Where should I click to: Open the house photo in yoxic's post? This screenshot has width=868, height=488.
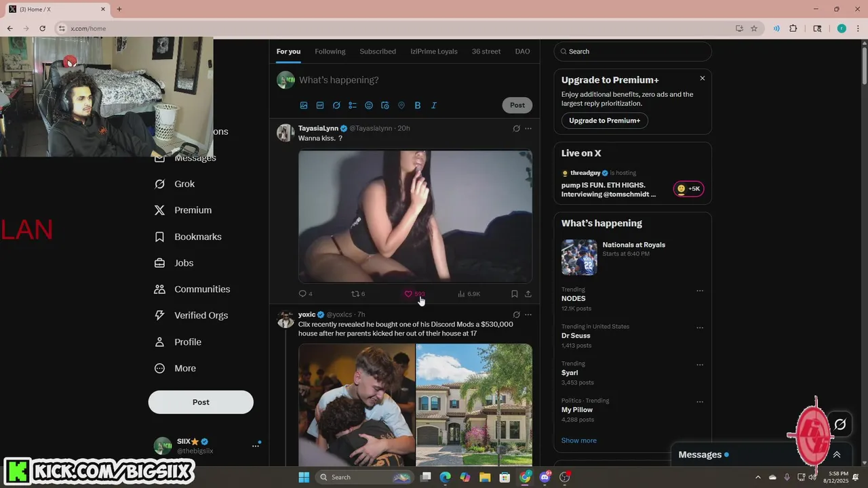474,405
